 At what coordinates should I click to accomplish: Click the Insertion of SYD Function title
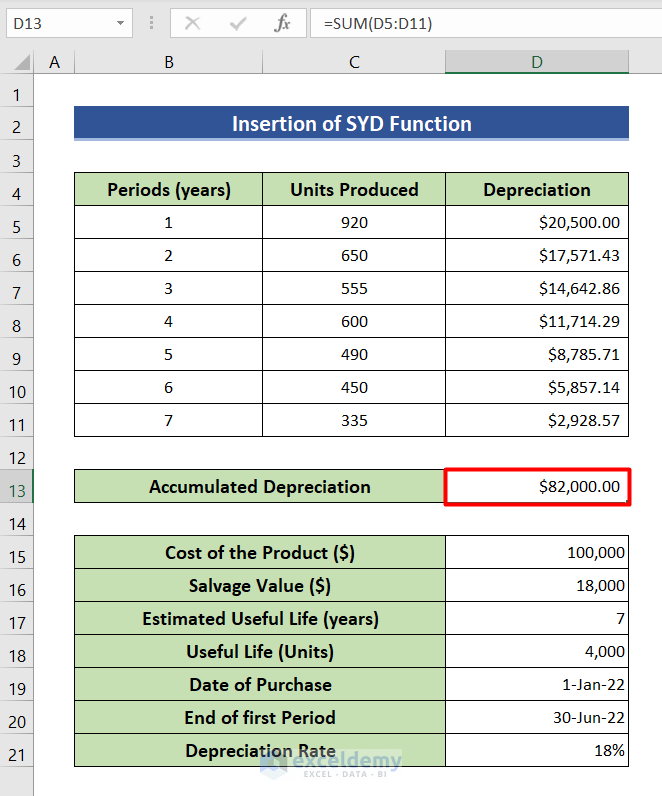351,124
